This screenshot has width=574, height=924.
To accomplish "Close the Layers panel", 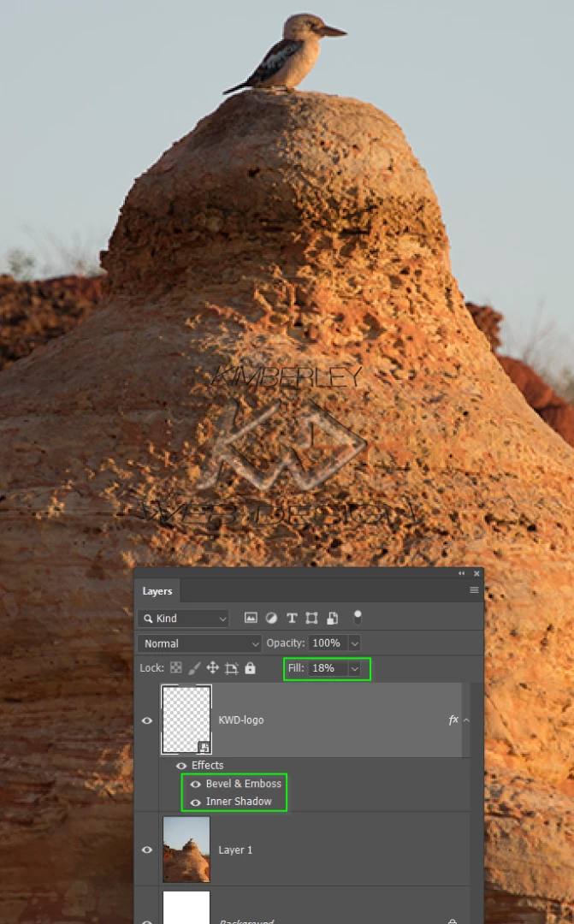I will [476, 573].
